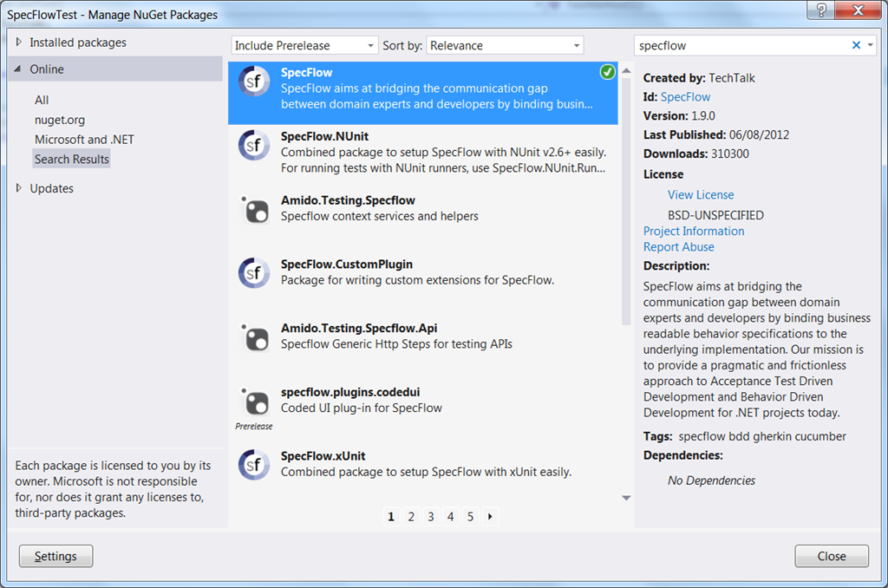Click in the specflow search field
This screenshot has height=588, width=888.
coord(742,45)
